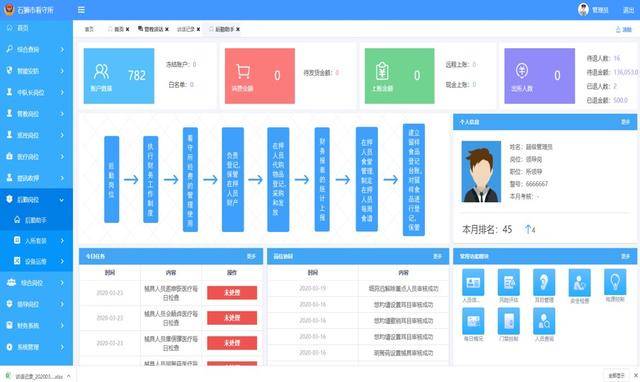Click 更多 in the 今日任务 panel header

click(x=251, y=256)
